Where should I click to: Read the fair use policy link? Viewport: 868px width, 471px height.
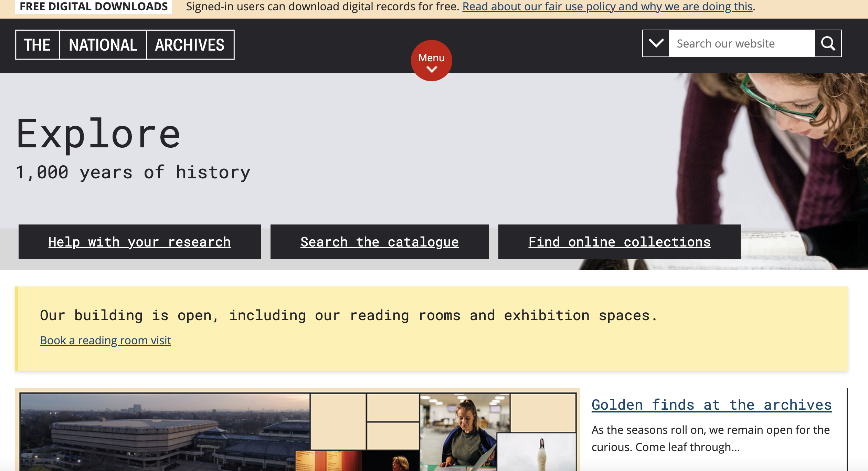(607, 6)
